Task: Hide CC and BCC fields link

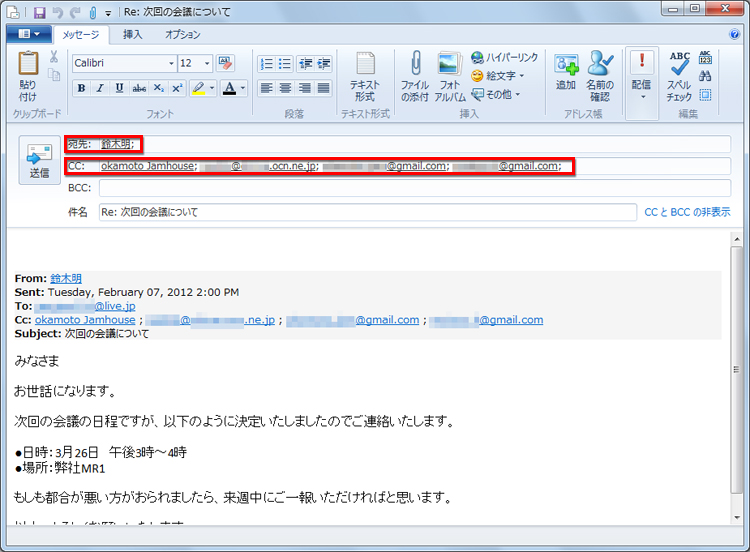Action: coord(687,212)
